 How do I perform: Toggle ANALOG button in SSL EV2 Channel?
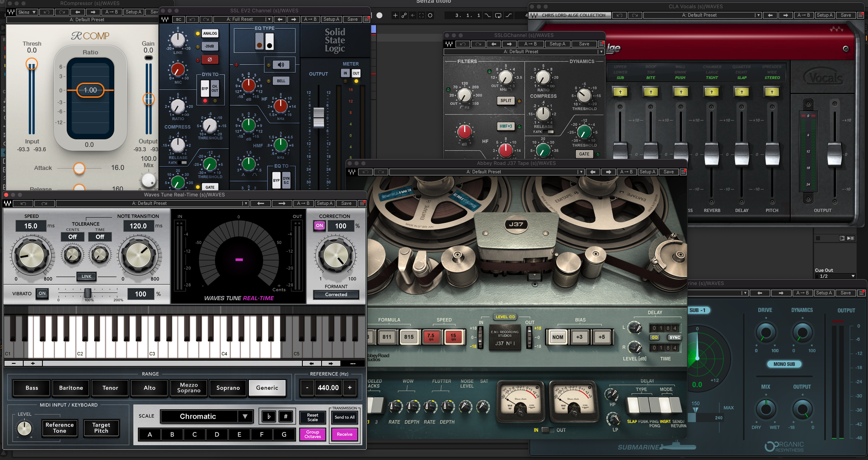(x=210, y=34)
